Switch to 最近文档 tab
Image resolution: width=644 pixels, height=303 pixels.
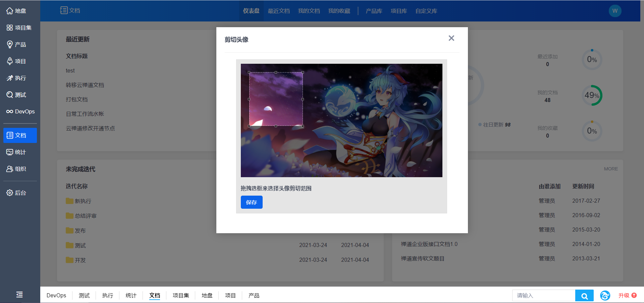[x=279, y=11]
